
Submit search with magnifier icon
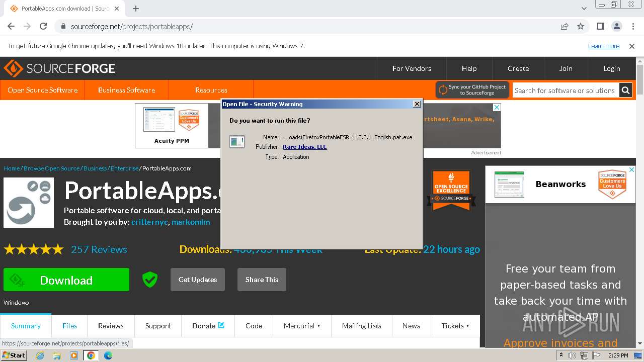point(625,90)
